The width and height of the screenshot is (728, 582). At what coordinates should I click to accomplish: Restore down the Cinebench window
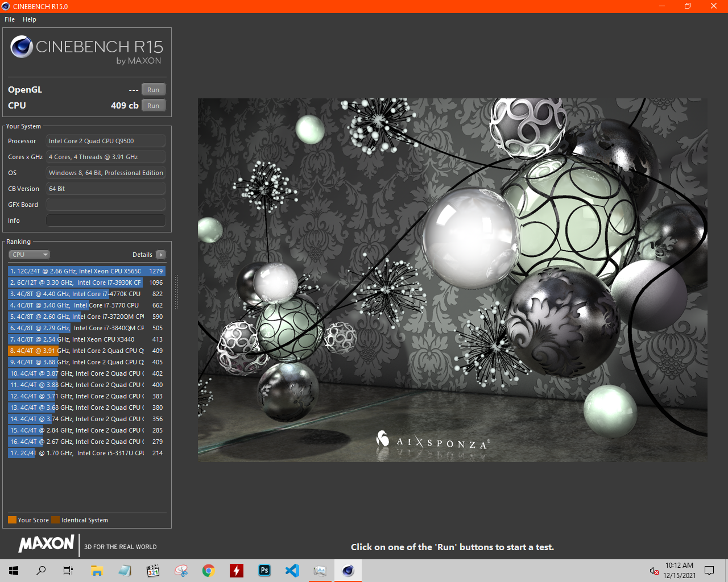pos(688,6)
